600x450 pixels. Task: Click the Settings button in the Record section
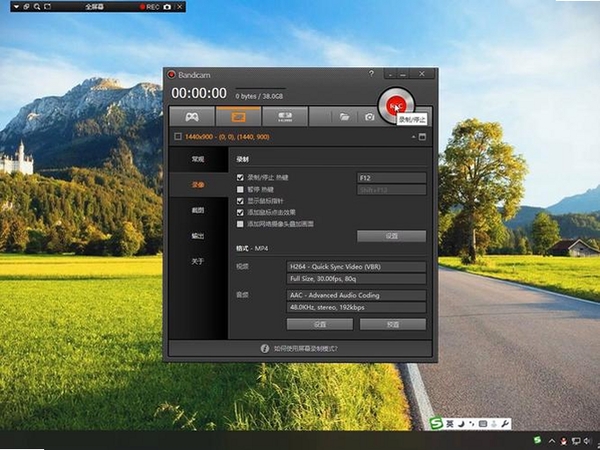pos(391,236)
